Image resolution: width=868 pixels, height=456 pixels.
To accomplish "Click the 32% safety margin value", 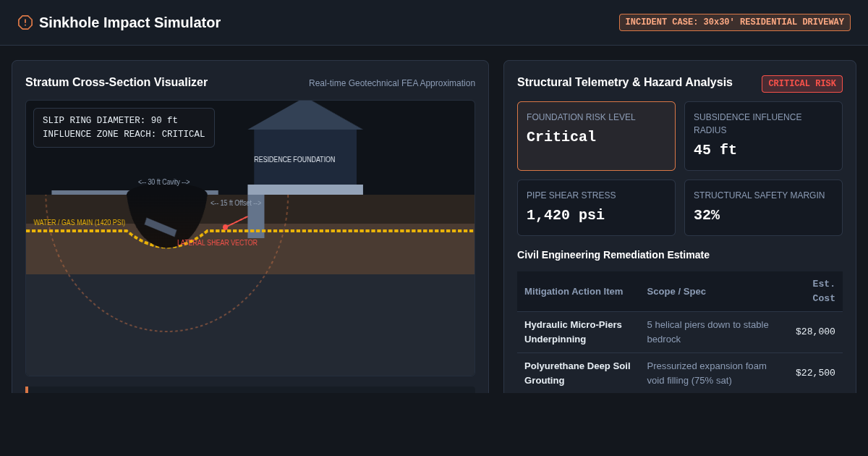I will pyautogui.click(x=706, y=215).
